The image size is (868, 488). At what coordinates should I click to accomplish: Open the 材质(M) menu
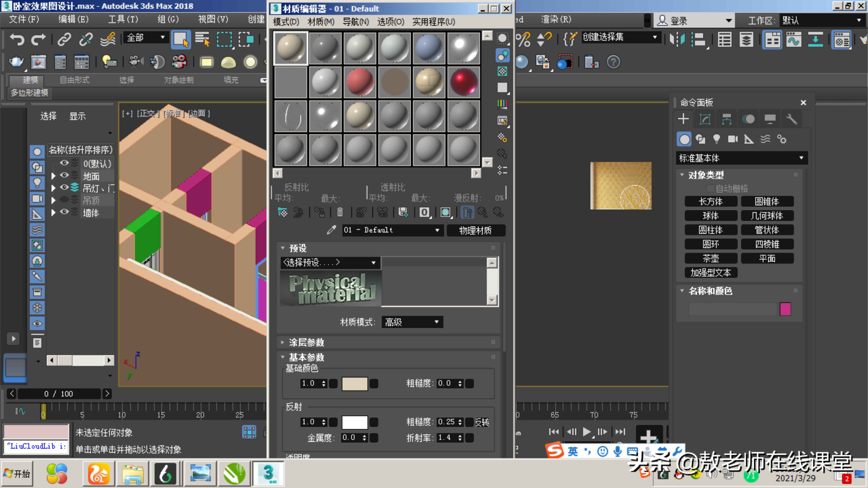[320, 22]
